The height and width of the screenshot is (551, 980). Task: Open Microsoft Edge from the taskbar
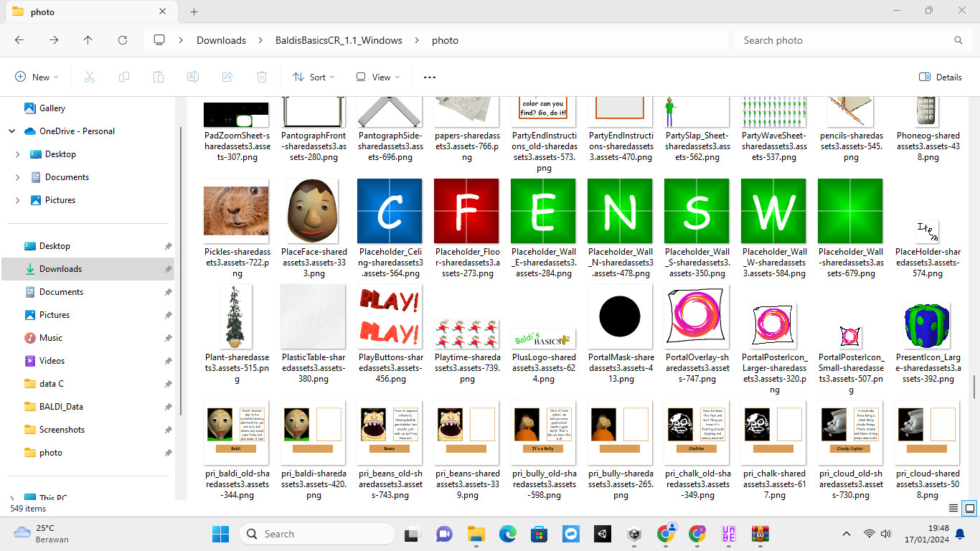(508, 534)
